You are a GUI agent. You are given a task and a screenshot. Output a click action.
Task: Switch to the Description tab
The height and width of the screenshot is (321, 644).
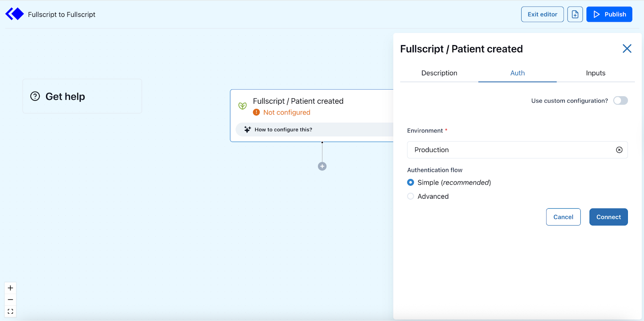(439, 73)
